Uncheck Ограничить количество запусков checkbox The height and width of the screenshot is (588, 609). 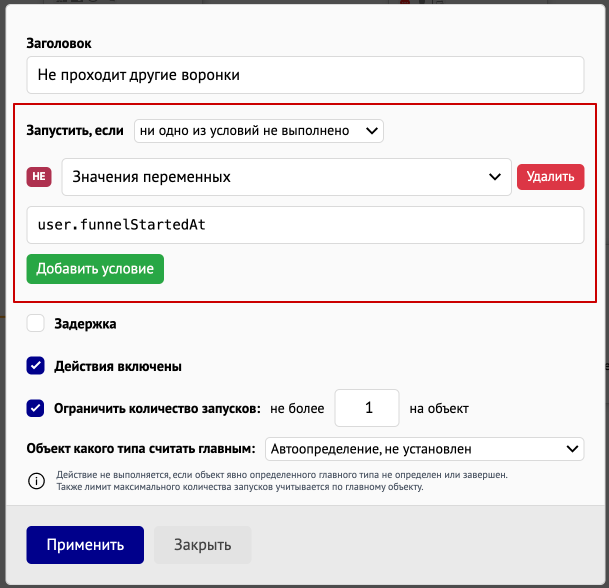35,408
